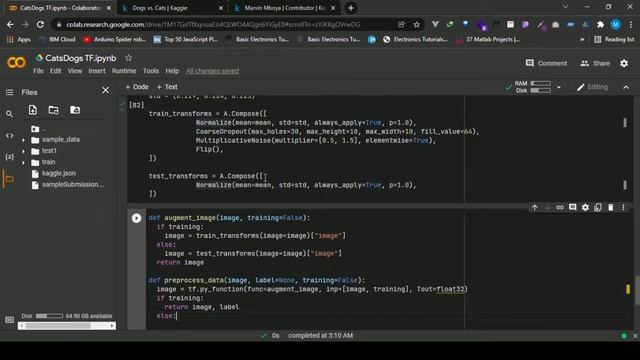Click the RAM usage bar indicator
Image resolution: width=640 pixels, height=360 pixels.
pos(541,83)
